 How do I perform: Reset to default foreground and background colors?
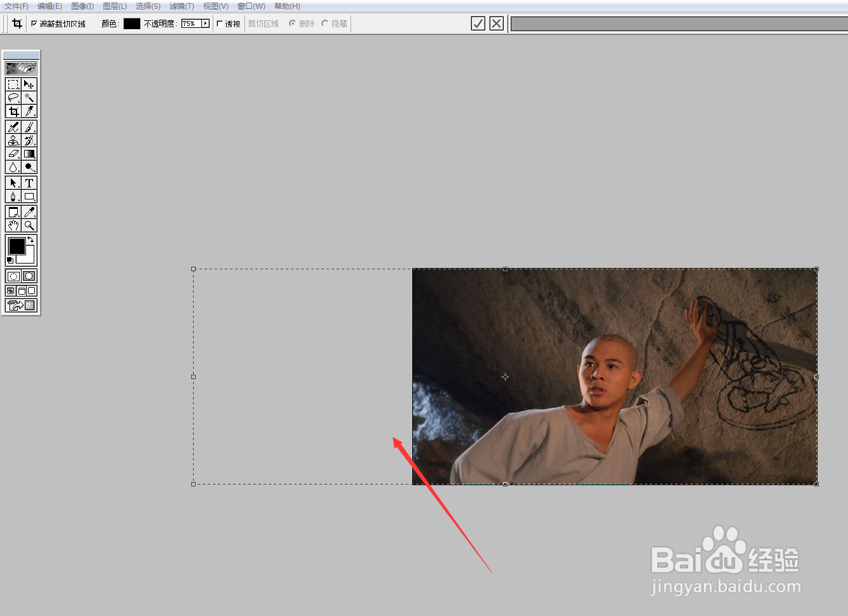click(x=10, y=260)
